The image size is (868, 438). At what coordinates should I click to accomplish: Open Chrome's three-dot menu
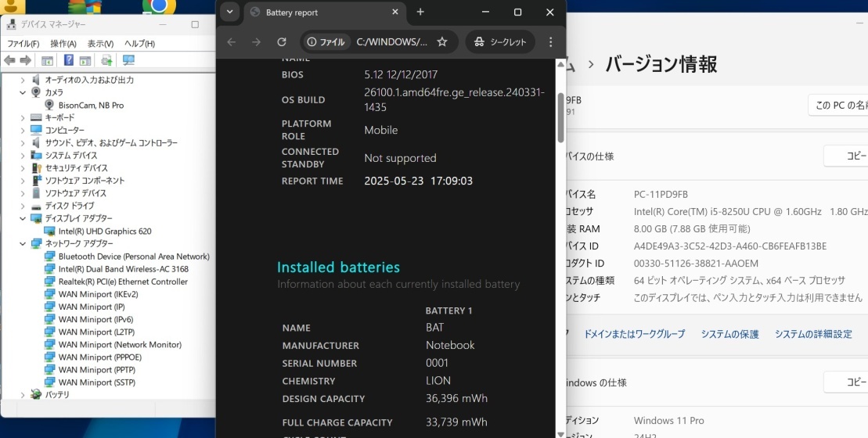click(550, 42)
